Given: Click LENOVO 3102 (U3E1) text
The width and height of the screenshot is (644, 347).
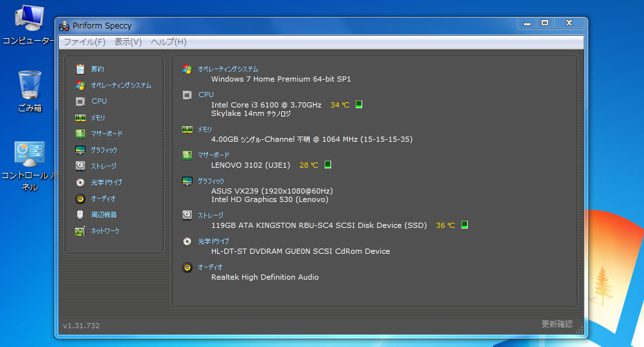Looking at the screenshot, I should click(x=251, y=165).
